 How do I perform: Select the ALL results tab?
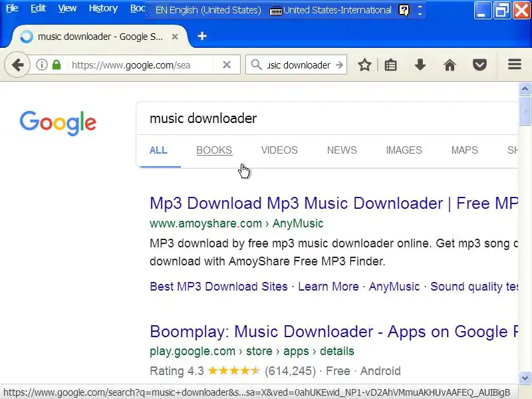(158, 150)
